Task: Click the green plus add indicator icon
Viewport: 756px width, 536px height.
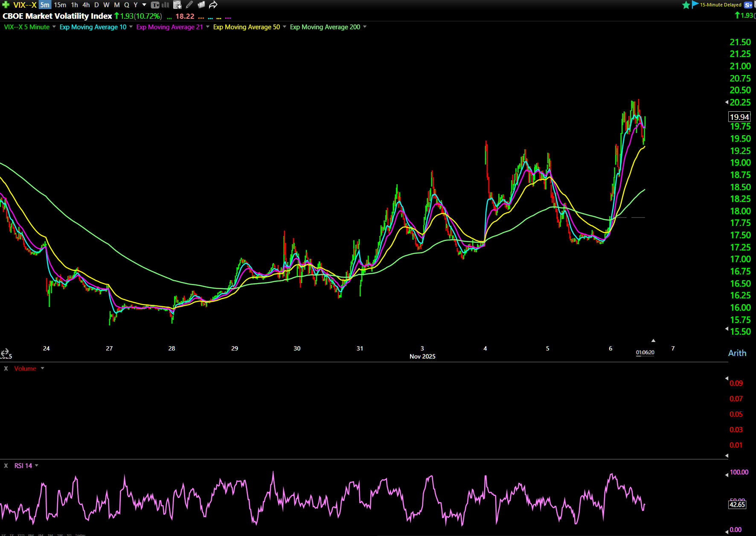Action: click(x=6, y=5)
